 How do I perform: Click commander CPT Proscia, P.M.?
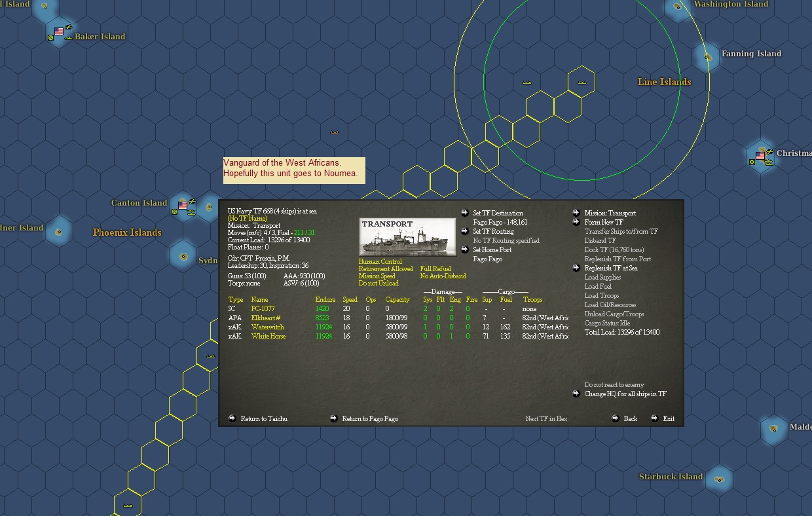click(259, 258)
